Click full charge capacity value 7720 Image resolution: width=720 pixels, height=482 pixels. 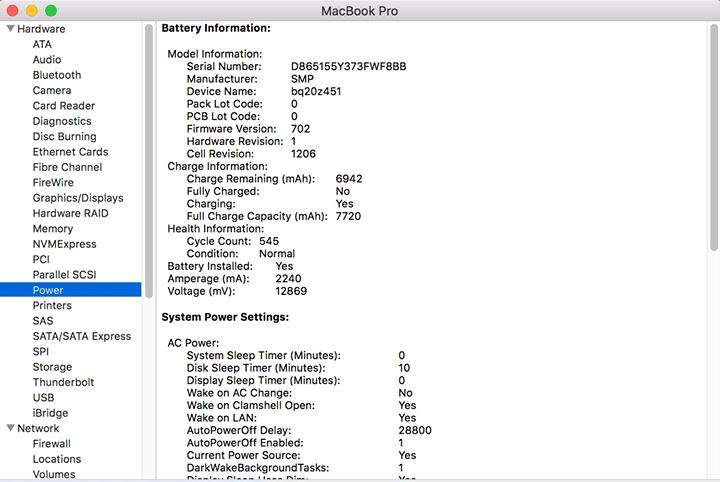348,216
